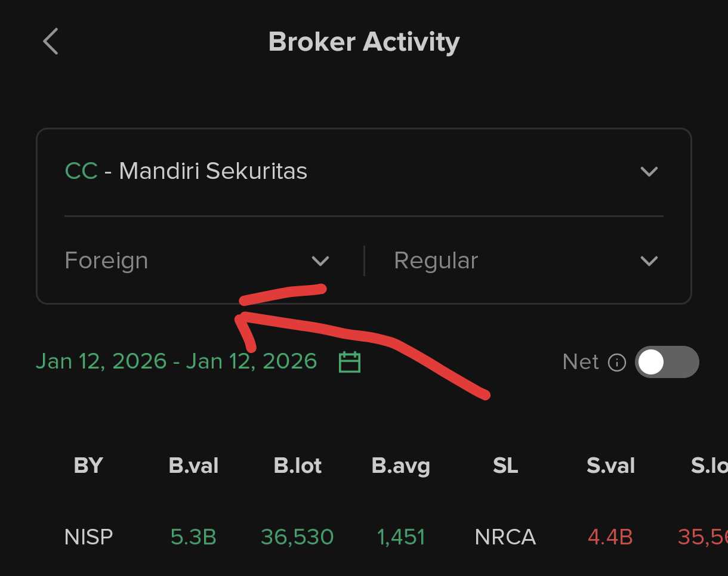The height and width of the screenshot is (576, 728).
Task: Open the calendar date picker icon
Action: coord(350,362)
